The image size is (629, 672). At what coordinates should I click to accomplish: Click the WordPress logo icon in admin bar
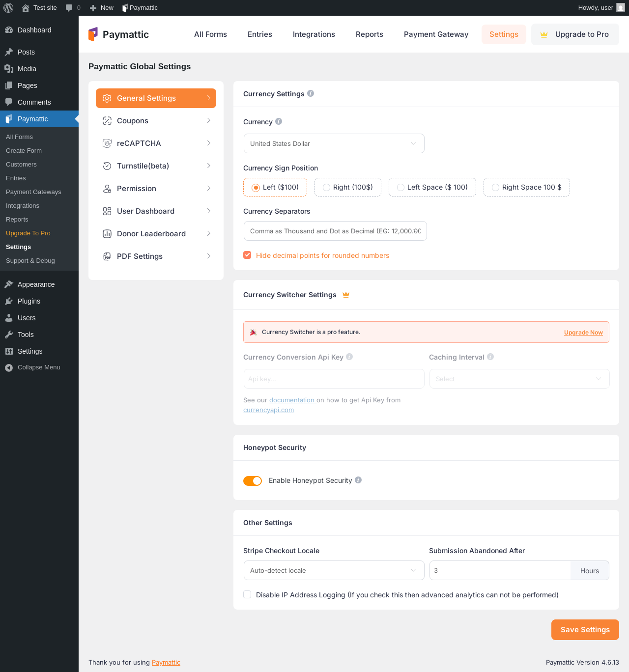[x=8, y=8]
